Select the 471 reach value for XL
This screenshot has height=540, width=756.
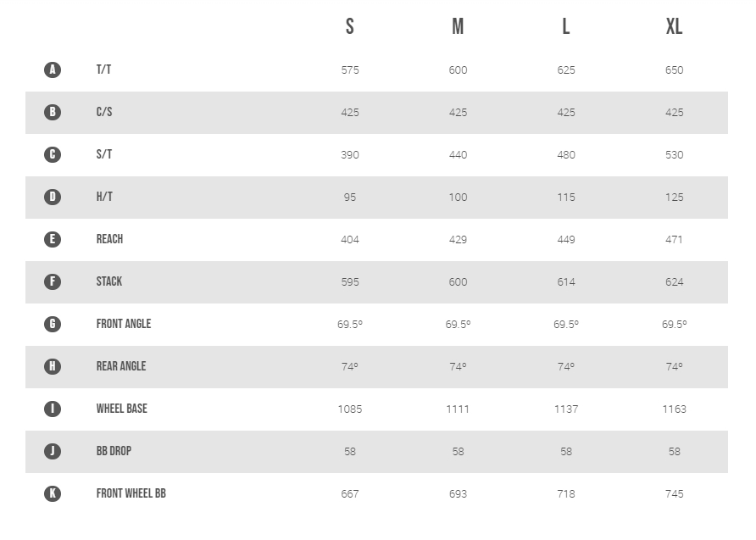point(674,240)
